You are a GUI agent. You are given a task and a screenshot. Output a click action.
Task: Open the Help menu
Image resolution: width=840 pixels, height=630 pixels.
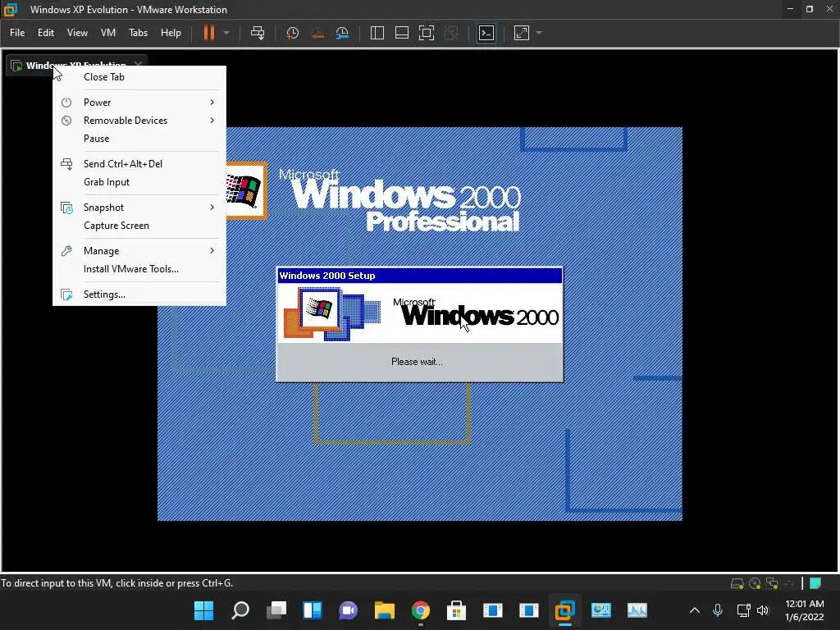pyautogui.click(x=171, y=33)
